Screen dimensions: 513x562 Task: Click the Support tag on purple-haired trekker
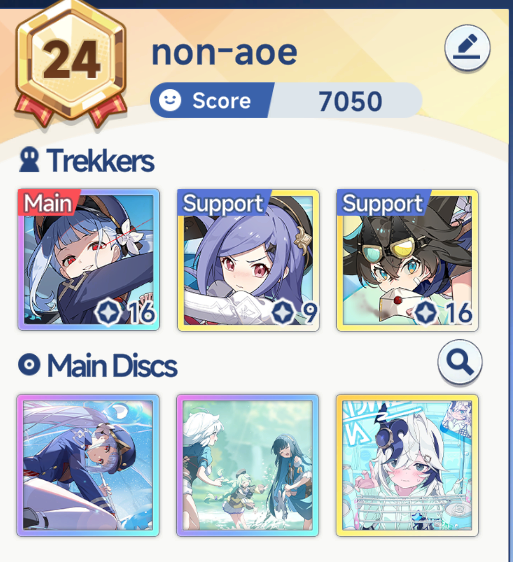point(223,203)
